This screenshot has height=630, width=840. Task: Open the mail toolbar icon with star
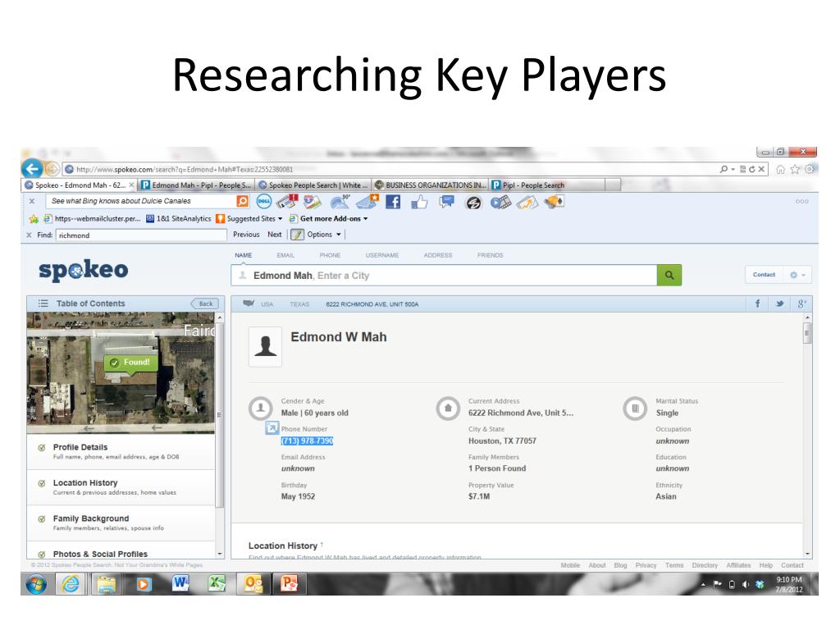(x=367, y=202)
